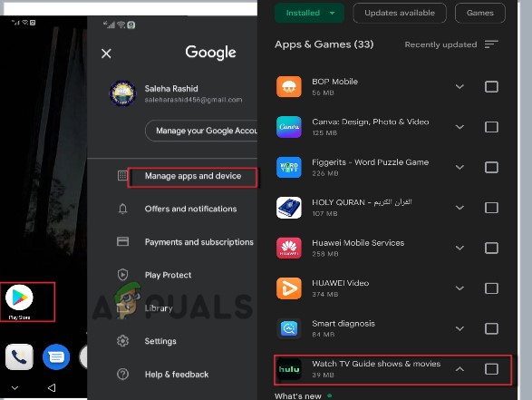Click the sort icon next to Recently updated
Image resolution: width=532 pixels, height=400 pixels.
[x=491, y=44]
